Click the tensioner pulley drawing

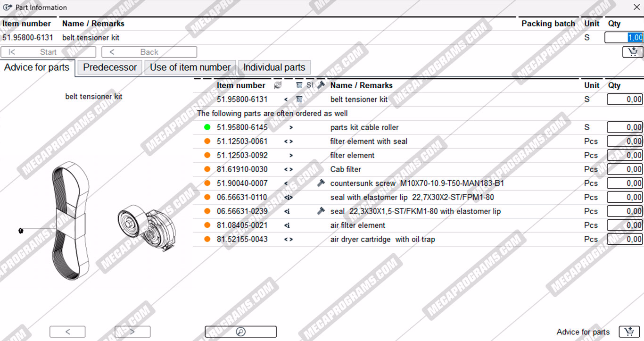tap(147, 228)
